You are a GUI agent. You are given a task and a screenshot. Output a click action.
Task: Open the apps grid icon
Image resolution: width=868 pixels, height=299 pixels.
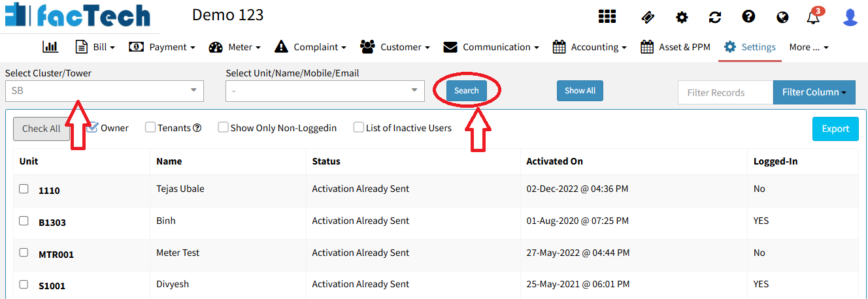(607, 17)
